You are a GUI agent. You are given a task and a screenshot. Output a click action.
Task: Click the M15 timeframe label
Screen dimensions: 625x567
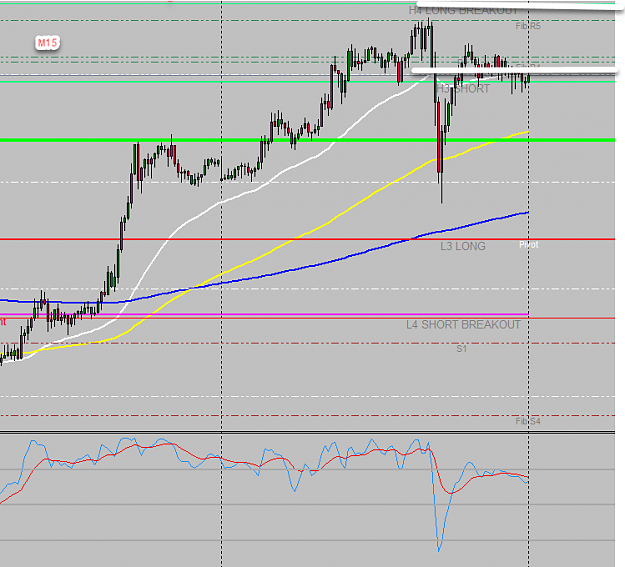(47, 43)
